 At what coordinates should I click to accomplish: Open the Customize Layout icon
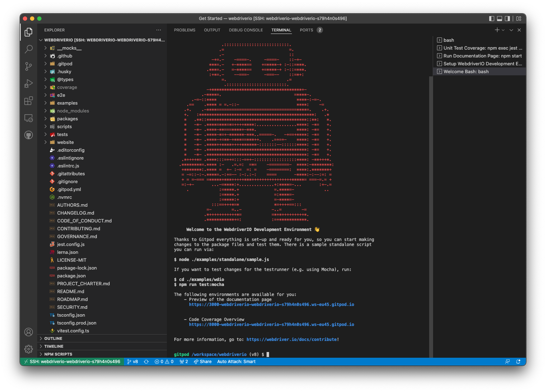pyautogui.click(x=519, y=19)
